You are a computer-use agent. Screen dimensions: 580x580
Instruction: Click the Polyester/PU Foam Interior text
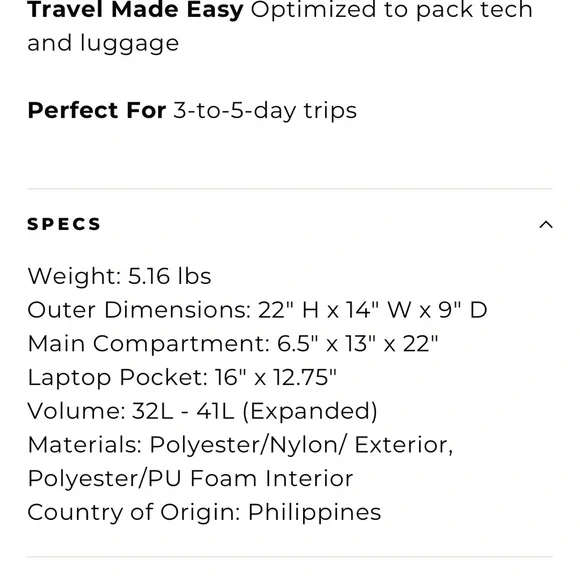pos(190,478)
